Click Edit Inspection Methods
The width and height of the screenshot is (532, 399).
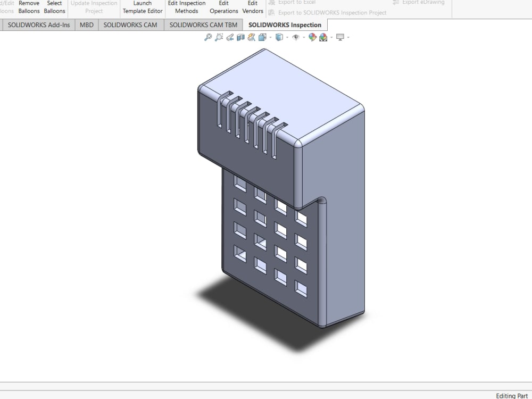tap(186, 7)
